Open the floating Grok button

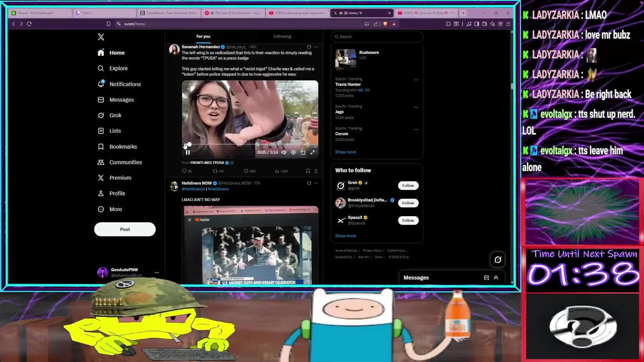pos(498,259)
